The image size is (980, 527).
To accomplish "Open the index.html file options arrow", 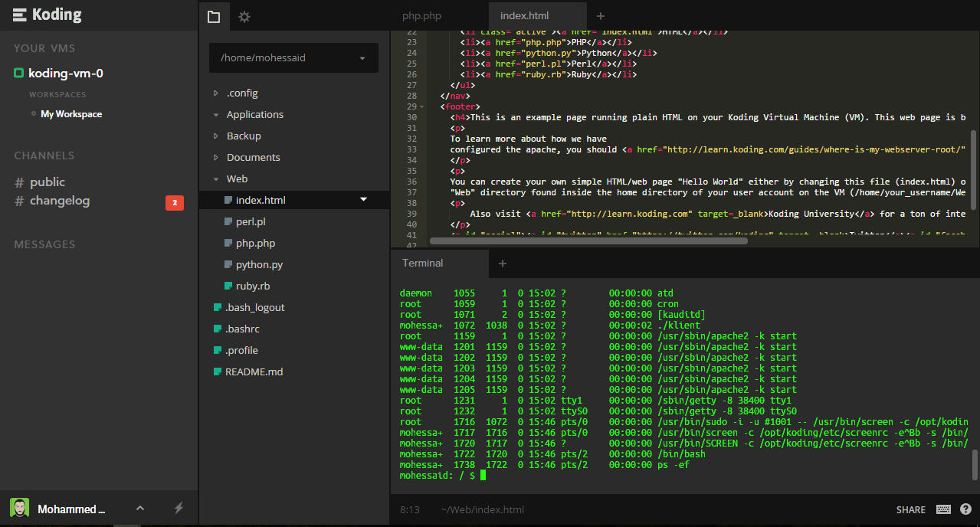I will [364, 200].
